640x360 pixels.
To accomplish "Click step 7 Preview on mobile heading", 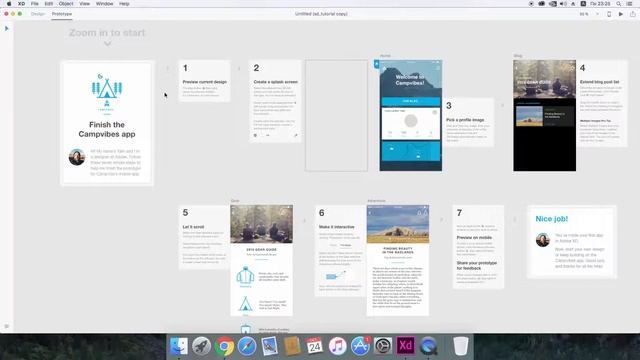I will pos(474,238).
